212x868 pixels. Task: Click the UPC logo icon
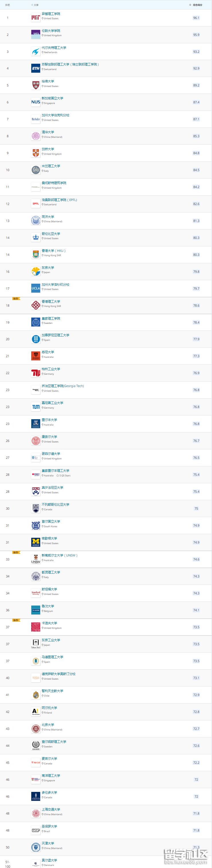coord(36,339)
